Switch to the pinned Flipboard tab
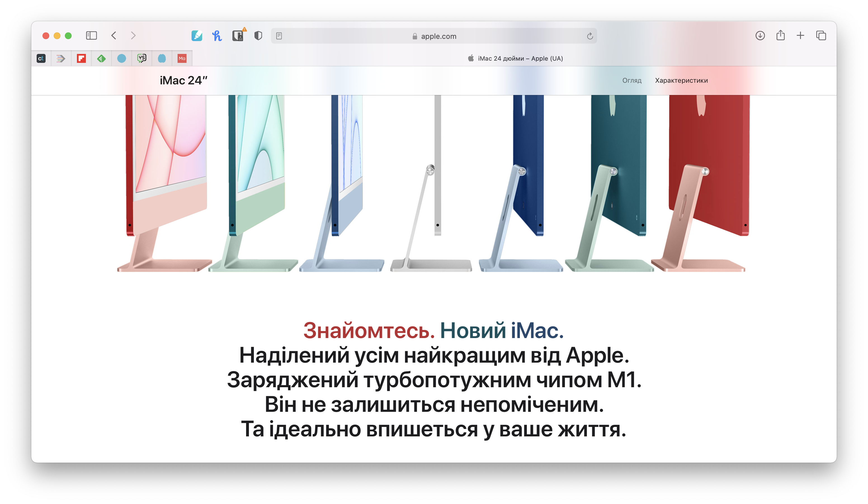This screenshot has width=868, height=504. pos(81,58)
